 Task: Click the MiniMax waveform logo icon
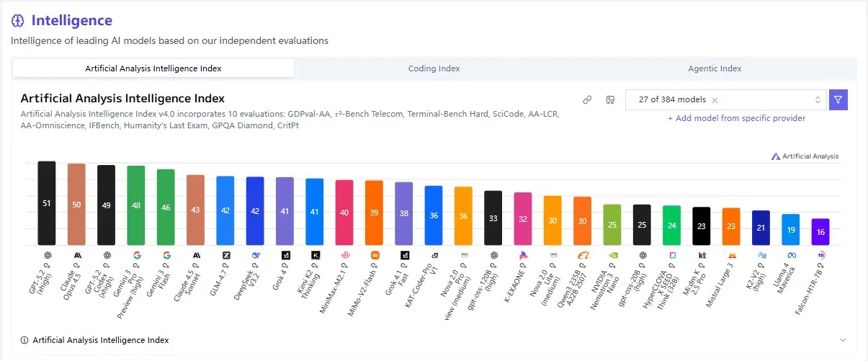pyautogui.click(x=344, y=255)
